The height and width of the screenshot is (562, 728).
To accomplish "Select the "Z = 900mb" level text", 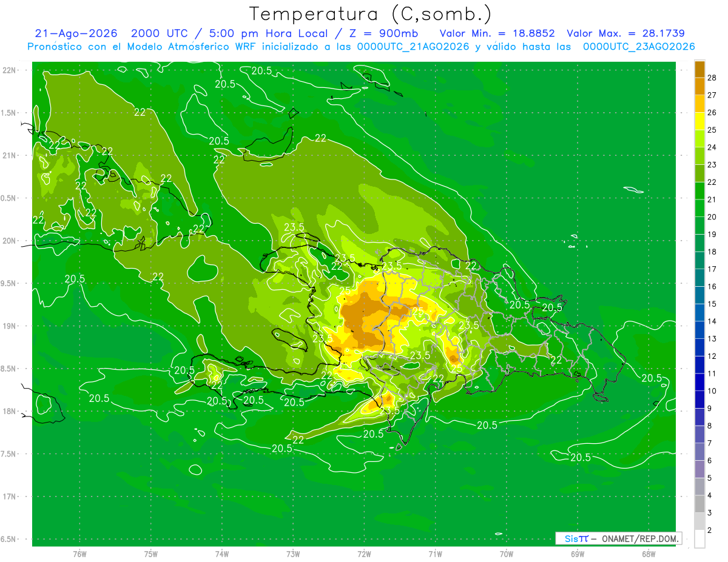I will click(385, 33).
